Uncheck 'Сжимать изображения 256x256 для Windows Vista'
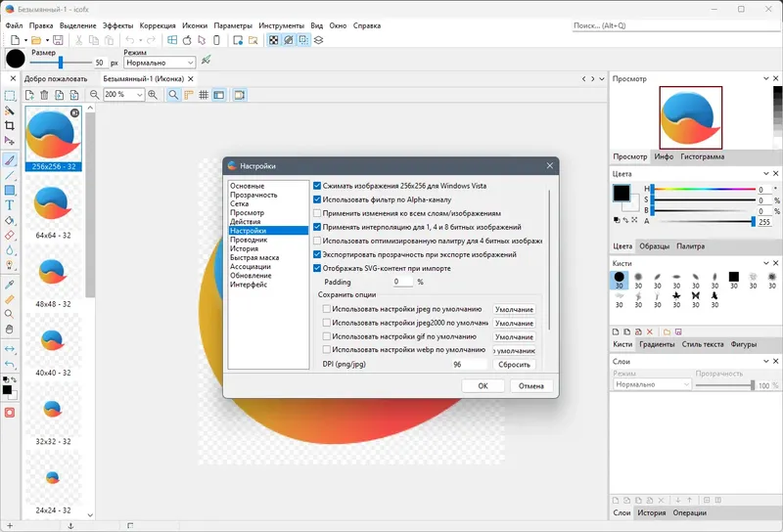Screen dimensions: 783x532 [317, 186]
